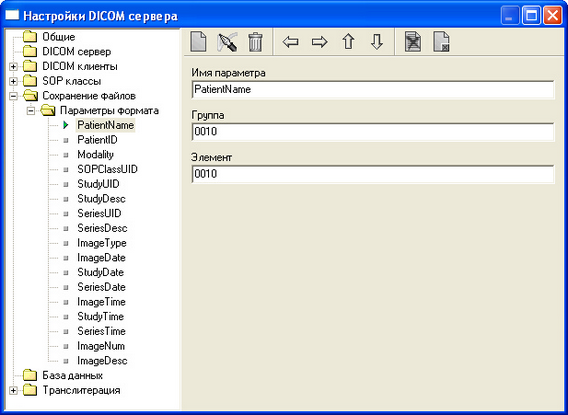The width and height of the screenshot is (568, 415).
Task: Click the up arrow toolbar icon
Action: point(348,42)
